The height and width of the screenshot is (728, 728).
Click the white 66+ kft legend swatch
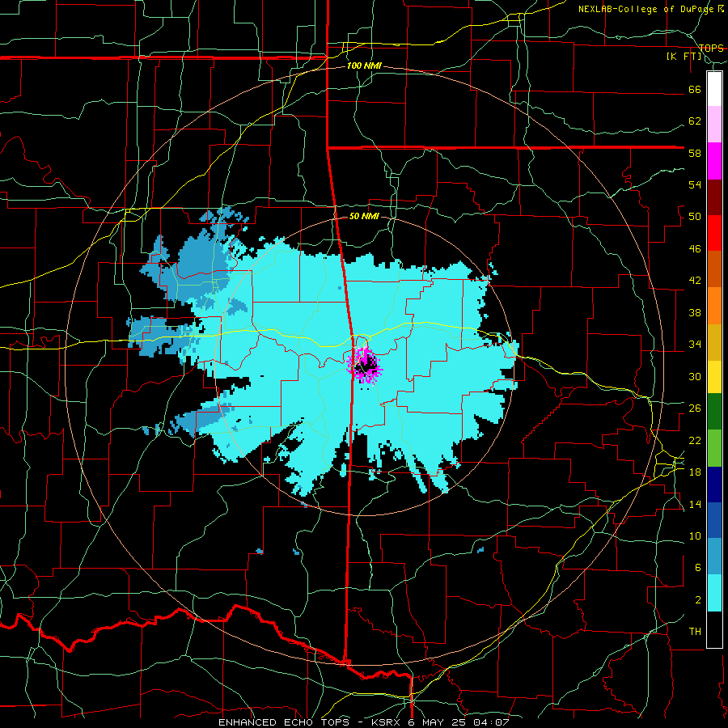tap(714, 89)
